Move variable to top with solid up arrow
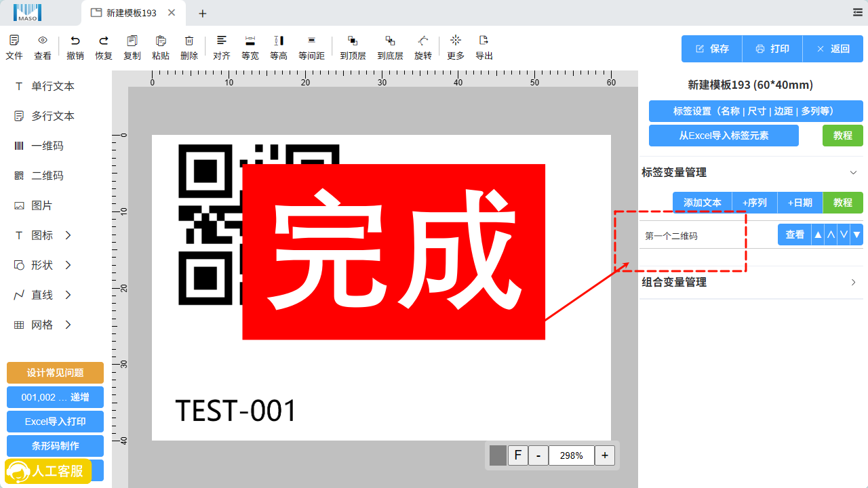868x488 pixels. click(818, 235)
